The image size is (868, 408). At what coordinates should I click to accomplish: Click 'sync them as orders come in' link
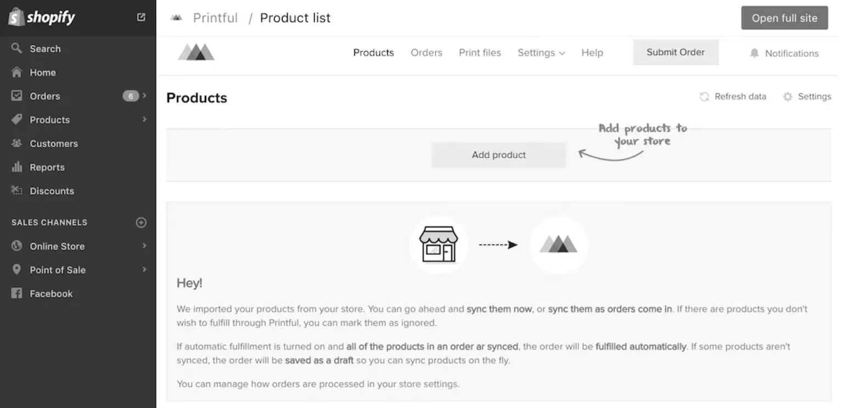tap(610, 309)
